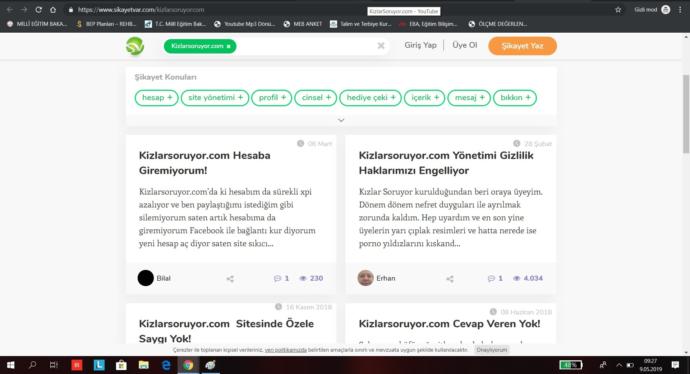This screenshot has width=690, height=374.
Task: Expand more complaint topics chevron
Action: (341, 120)
